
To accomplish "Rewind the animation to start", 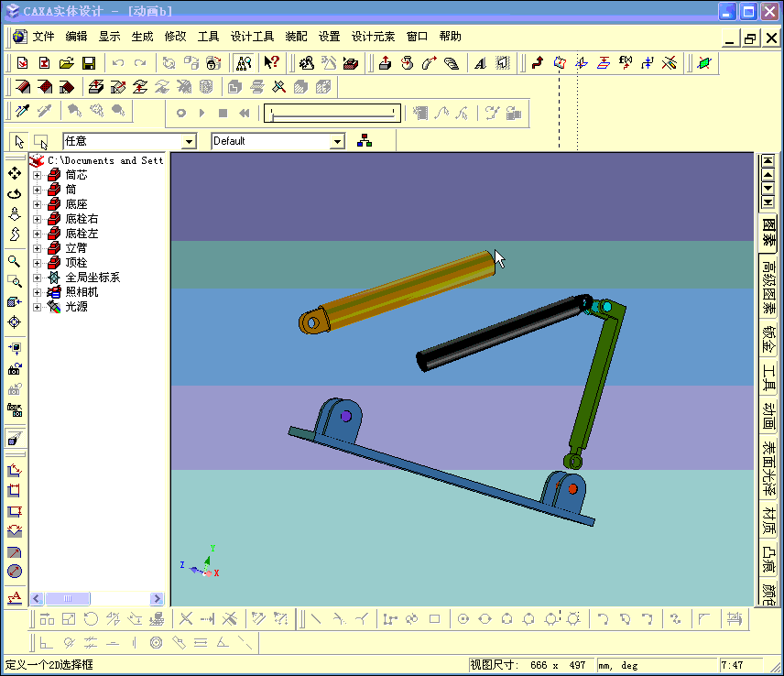I will tap(244, 114).
